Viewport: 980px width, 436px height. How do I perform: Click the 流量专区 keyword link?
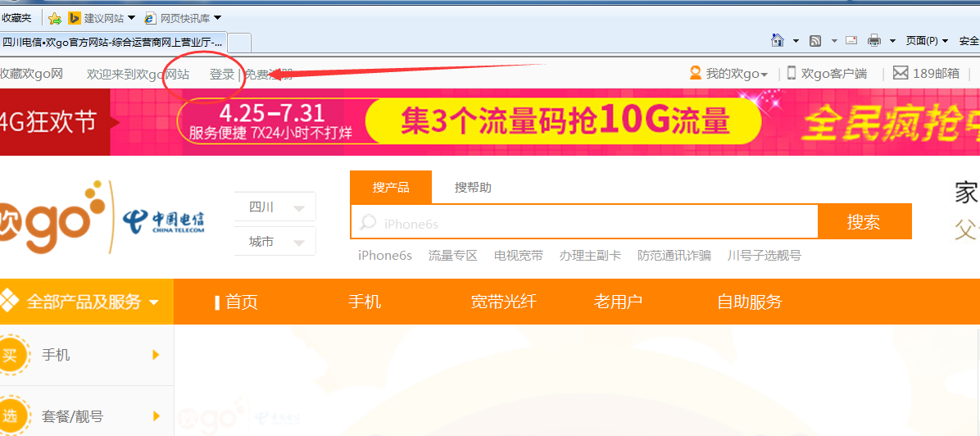(x=453, y=255)
